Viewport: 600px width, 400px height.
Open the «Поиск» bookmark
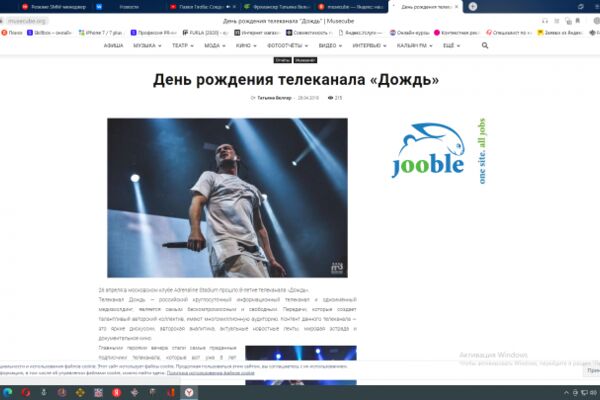(x=12, y=33)
